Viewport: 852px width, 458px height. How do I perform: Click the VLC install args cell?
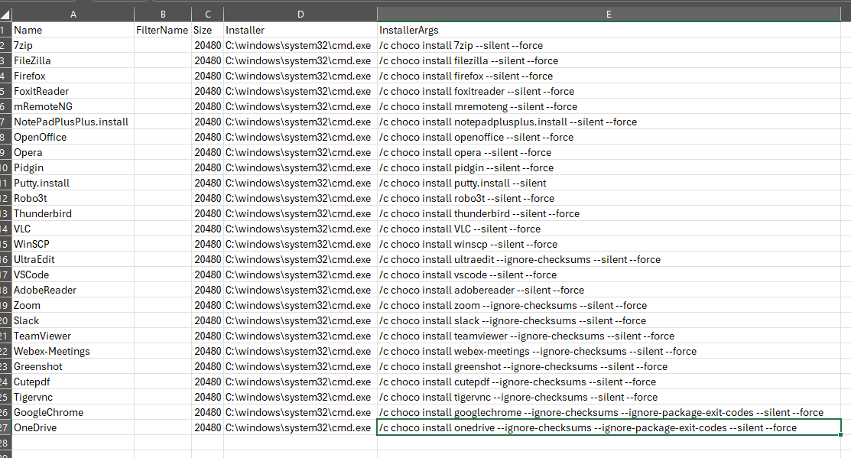coord(609,229)
